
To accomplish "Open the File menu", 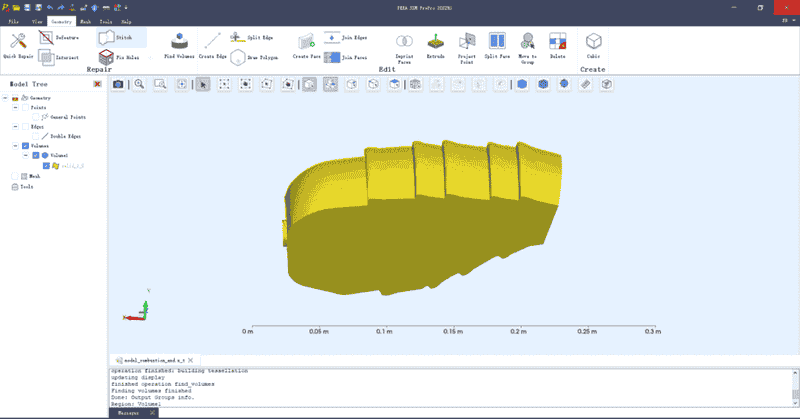I will [x=13, y=21].
